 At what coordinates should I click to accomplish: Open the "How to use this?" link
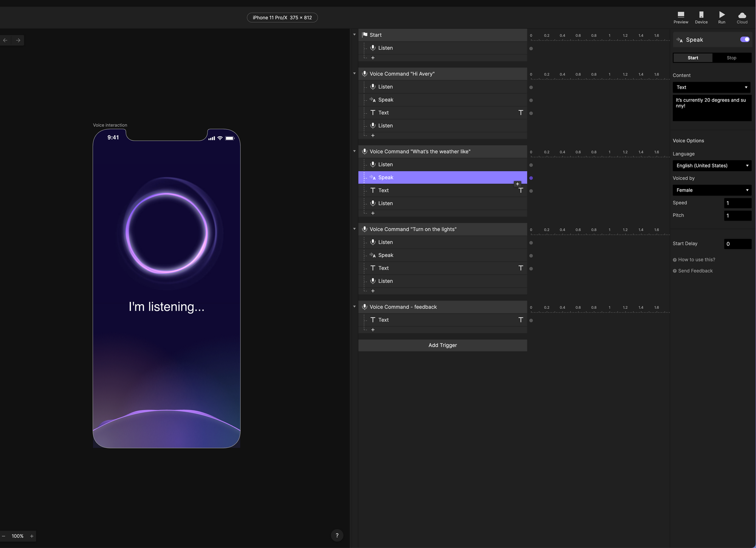coord(696,260)
